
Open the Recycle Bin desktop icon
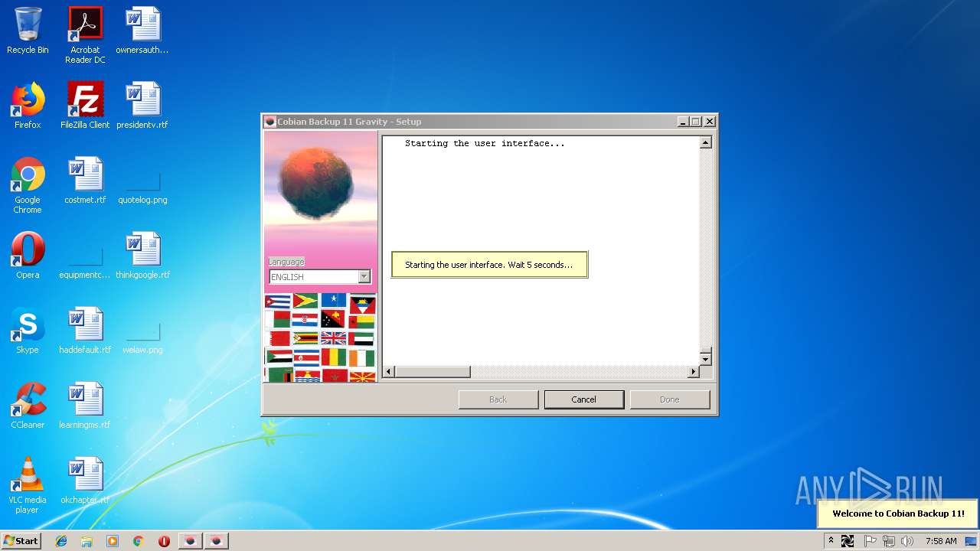pos(28,31)
